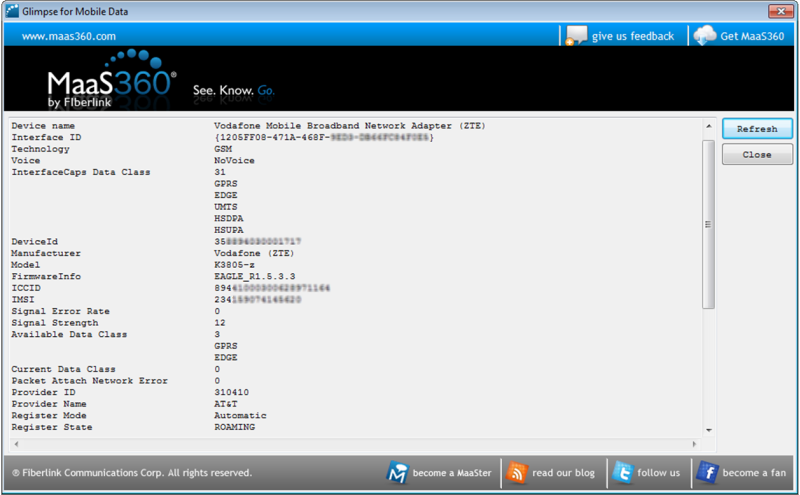Click the Refresh button
This screenshot has height=495, width=800.
(x=757, y=129)
